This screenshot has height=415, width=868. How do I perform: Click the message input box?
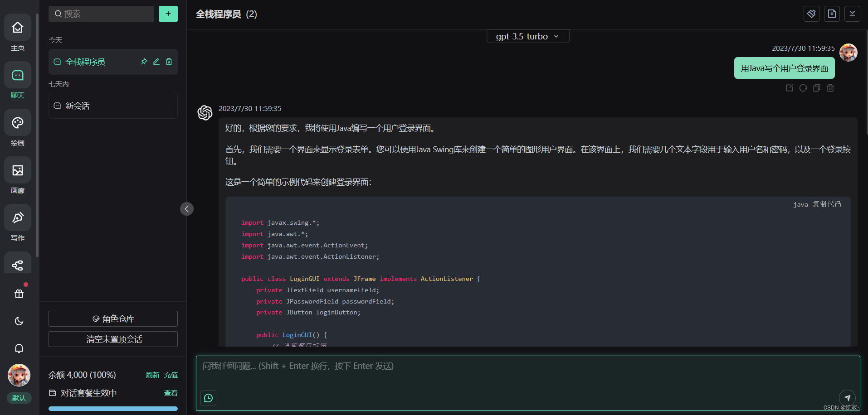(528, 383)
